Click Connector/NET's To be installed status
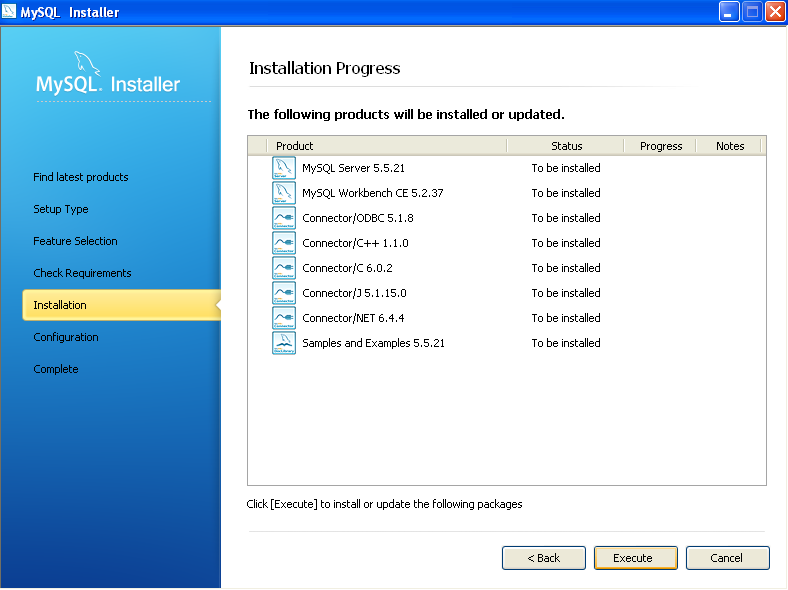The width and height of the screenshot is (788, 590). tap(566, 318)
